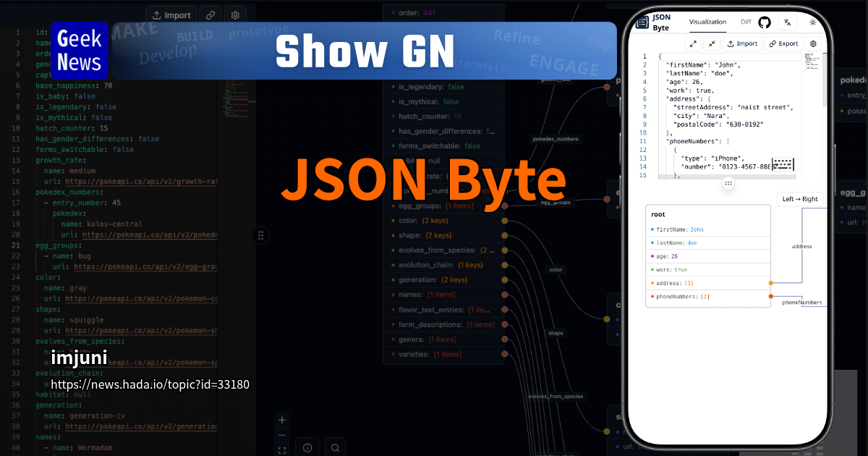The height and width of the screenshot is (456, 868).
Task: Click the Geek News logo badge
Action: pyautogui.click(x=80, y=51)
